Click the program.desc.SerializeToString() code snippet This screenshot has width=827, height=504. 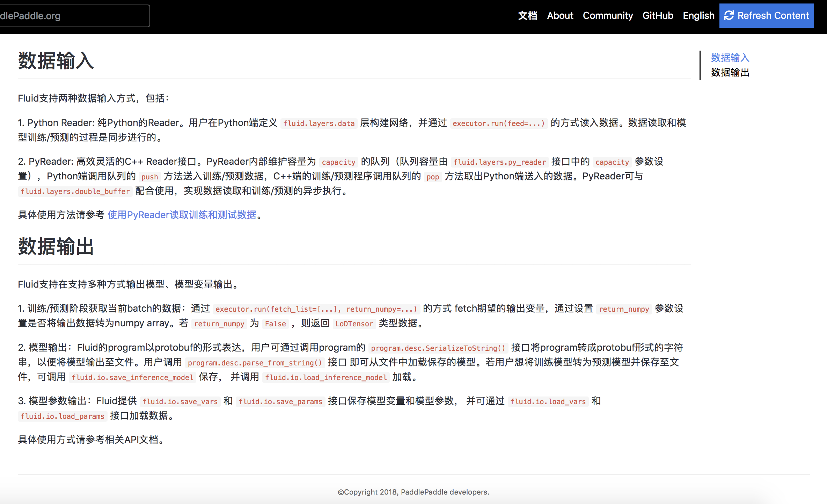pos(438,348)
